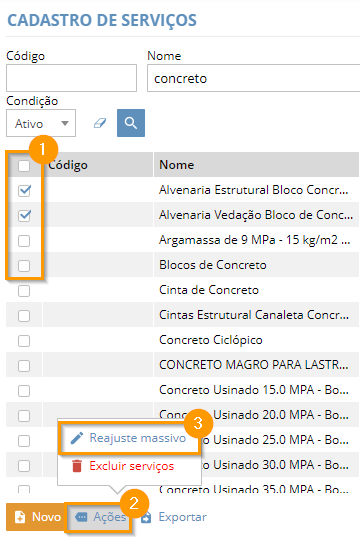Image resolution: width=360 pixels, height=537 pixels.
Task: Select the row Cinta de Concreto
Action: pyautogui.click(x=182, y=290)
